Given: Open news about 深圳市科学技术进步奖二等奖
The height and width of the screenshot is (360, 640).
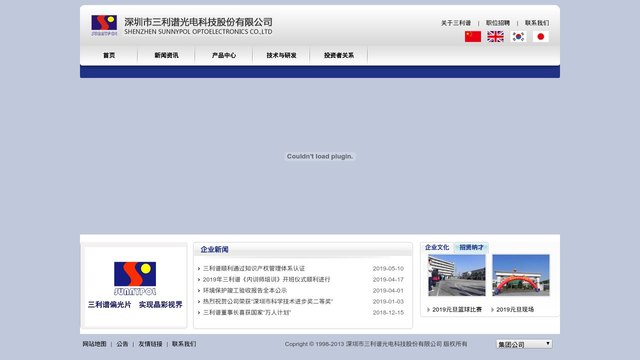Looking at the screenshot, I should coord(268,302).
